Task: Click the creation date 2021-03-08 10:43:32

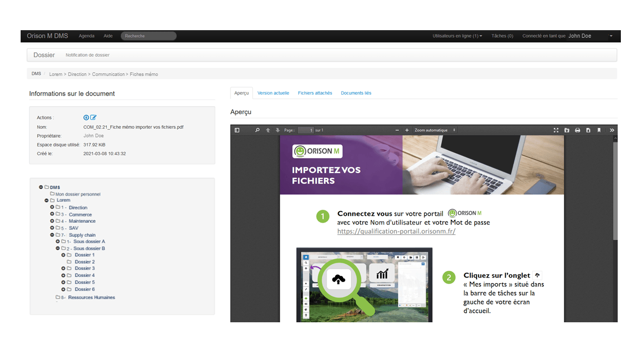Action: pyautogui.click(x=105, y=154)
